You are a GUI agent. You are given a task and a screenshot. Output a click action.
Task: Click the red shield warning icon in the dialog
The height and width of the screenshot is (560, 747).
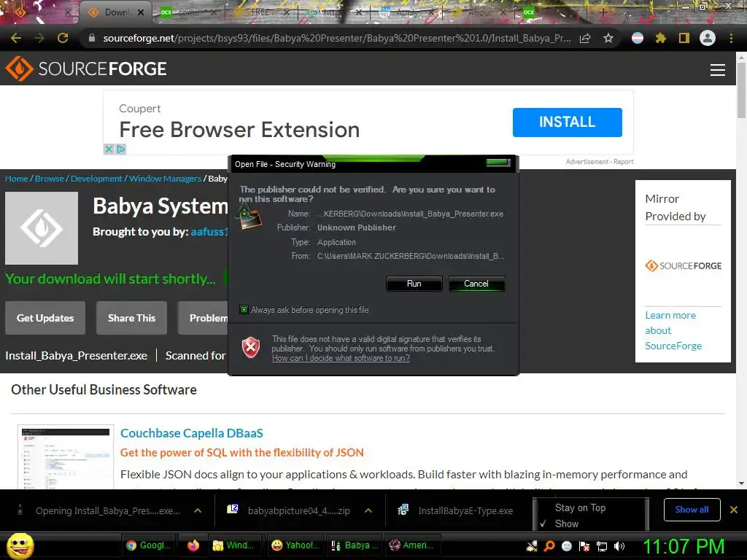[x=251, y=348]
